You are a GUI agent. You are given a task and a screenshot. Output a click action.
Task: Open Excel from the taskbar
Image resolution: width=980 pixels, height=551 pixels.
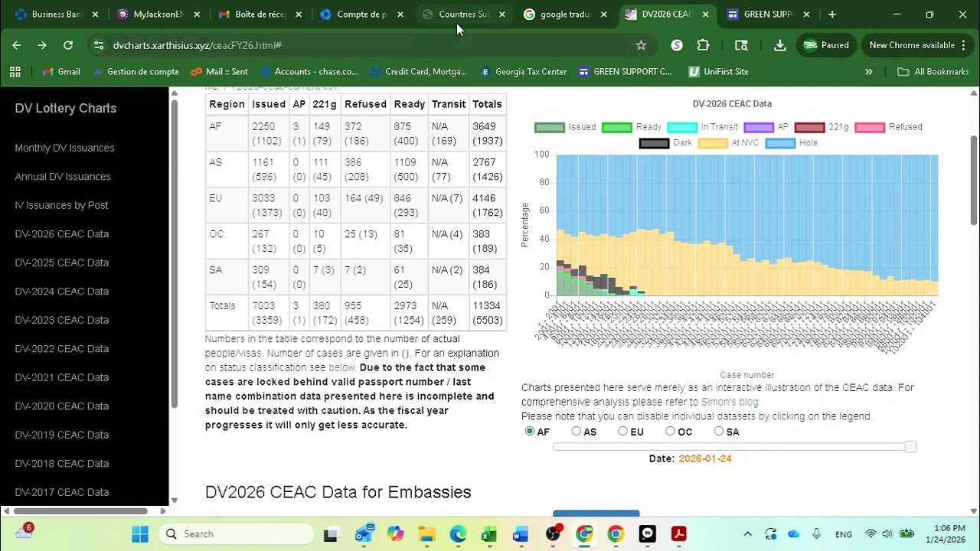click(488, 534)
